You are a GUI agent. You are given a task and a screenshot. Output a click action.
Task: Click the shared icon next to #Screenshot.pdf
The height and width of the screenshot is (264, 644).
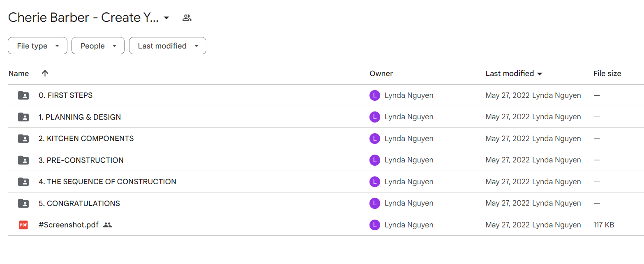[107, 225]
